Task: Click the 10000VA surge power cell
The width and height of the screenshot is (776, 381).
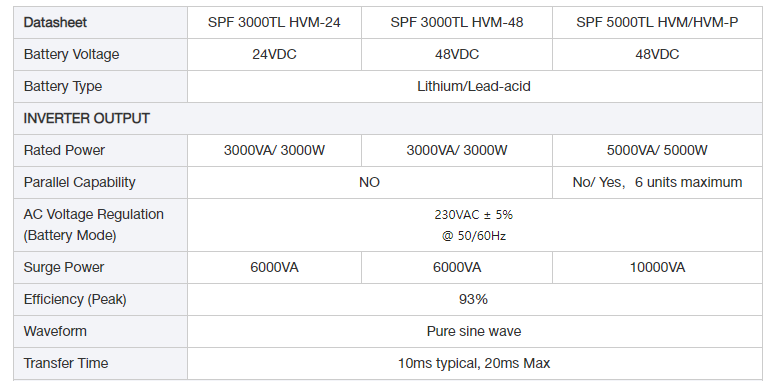Action: pyautogui.click(x=657, y=268)
